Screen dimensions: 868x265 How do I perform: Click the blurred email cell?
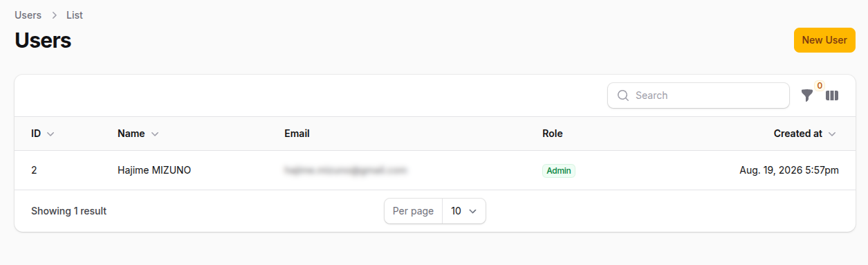pyautogui.click(x=345, y=170)
